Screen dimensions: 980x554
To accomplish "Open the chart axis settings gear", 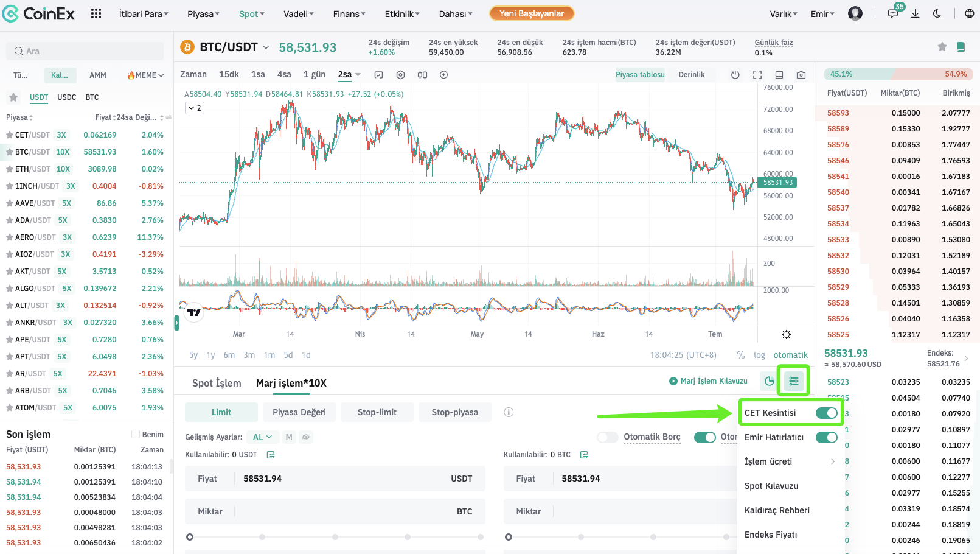I will [x=786, y=334].
